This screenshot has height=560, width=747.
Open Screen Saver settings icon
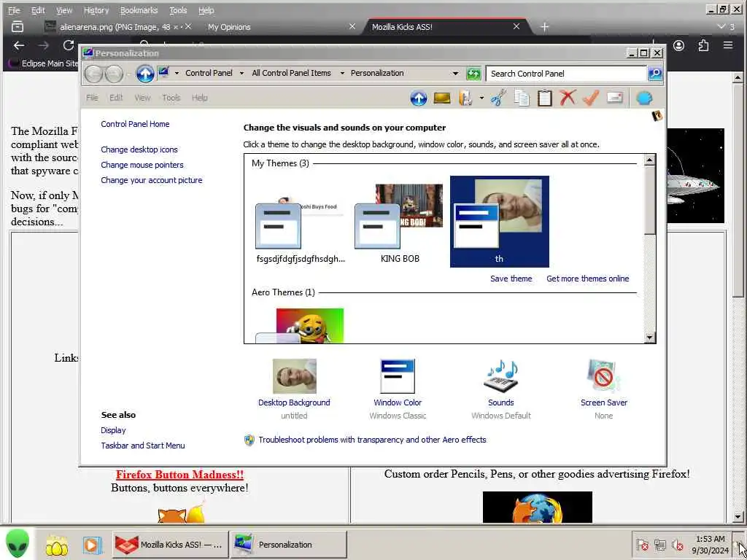click(x=603, y=376)
